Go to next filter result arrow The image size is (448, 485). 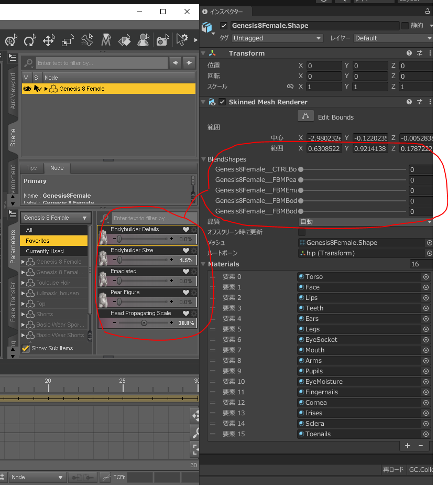pos(189,63)
